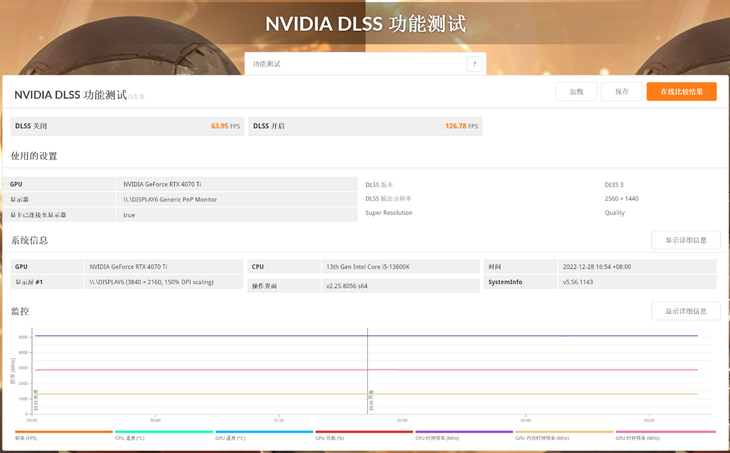Show details for 监控 section

pyautogui.click(x=686, y=311)
